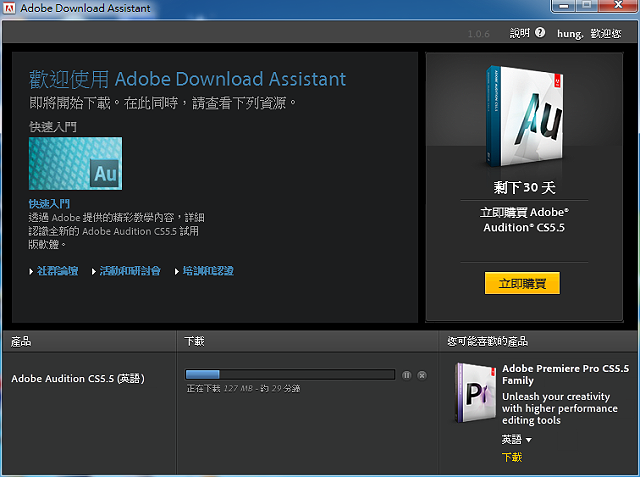Click the Adobe Premiere Pro CS5.5 Family title

pyautogui.click(x=565, y=374)
